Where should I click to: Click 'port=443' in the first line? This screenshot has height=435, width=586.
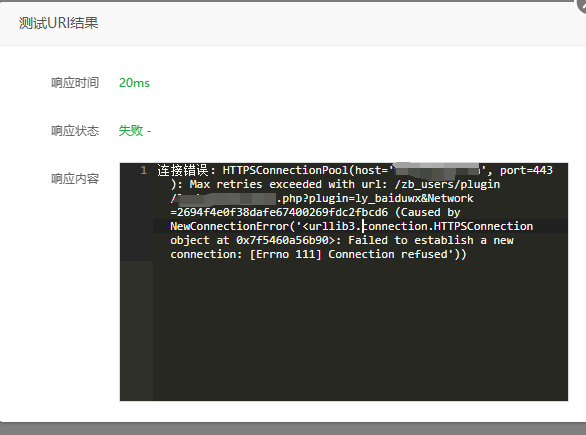[x=526, y=170]
